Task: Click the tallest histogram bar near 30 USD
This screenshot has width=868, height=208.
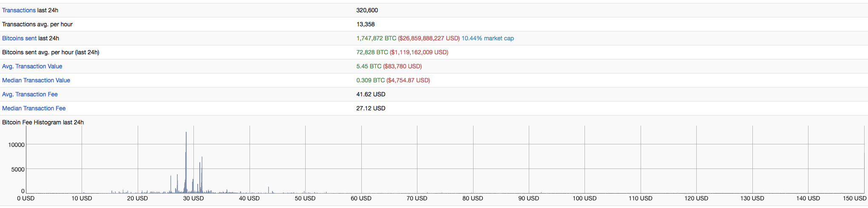Action: coord(186,161)
